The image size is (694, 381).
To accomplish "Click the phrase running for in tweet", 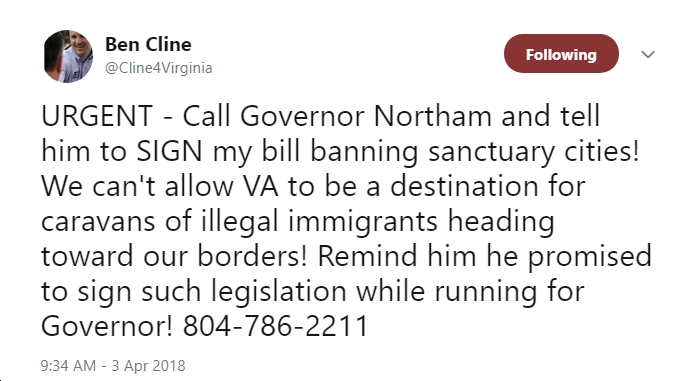I will point(509,293).
